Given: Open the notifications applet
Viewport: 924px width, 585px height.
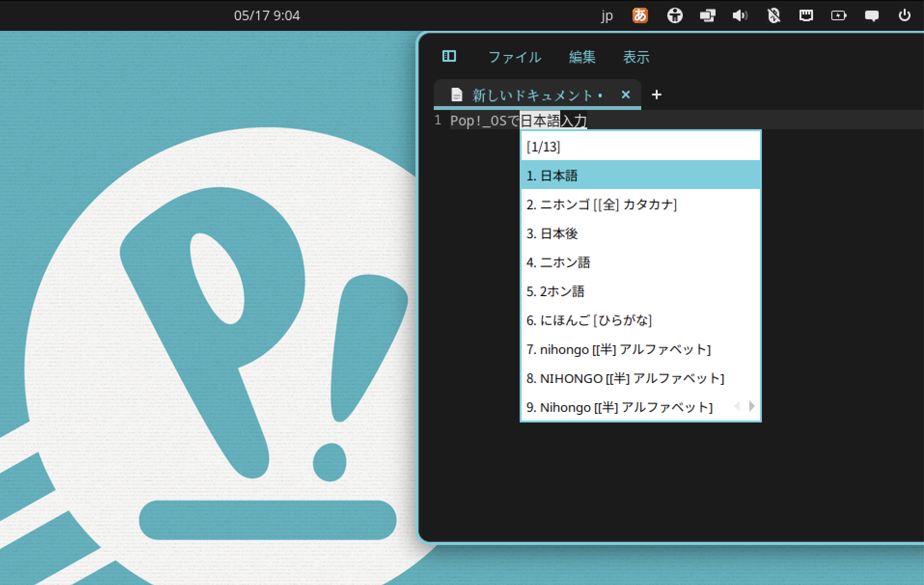Looking at the screenshot, I should point(871,15).
